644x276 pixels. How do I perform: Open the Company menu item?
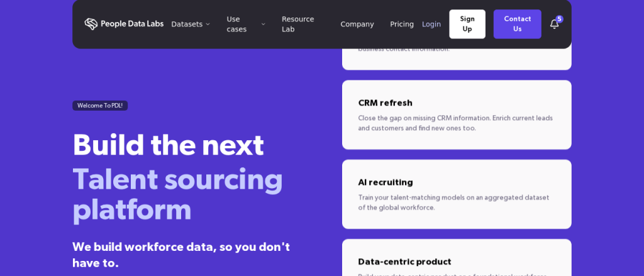click(x=357, y=25)
